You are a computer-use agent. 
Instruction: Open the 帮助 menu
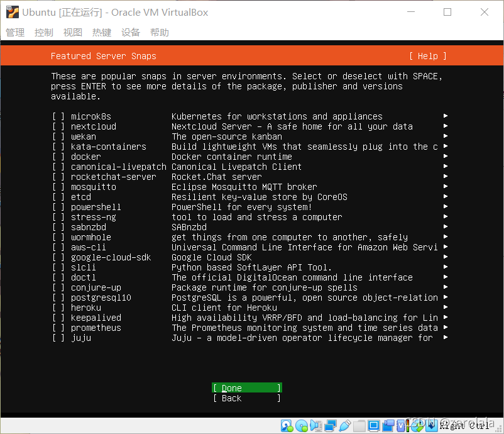click(x=160, y=33)
